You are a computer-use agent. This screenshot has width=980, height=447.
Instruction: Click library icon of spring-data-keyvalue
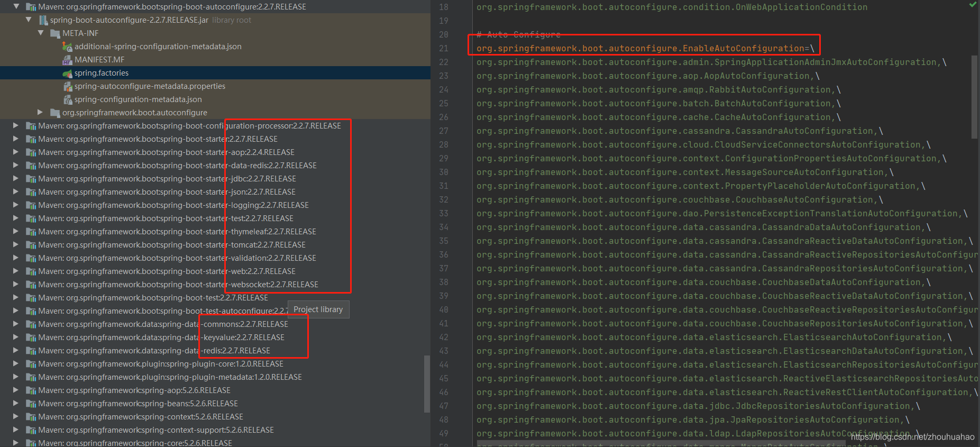(31, 337)
